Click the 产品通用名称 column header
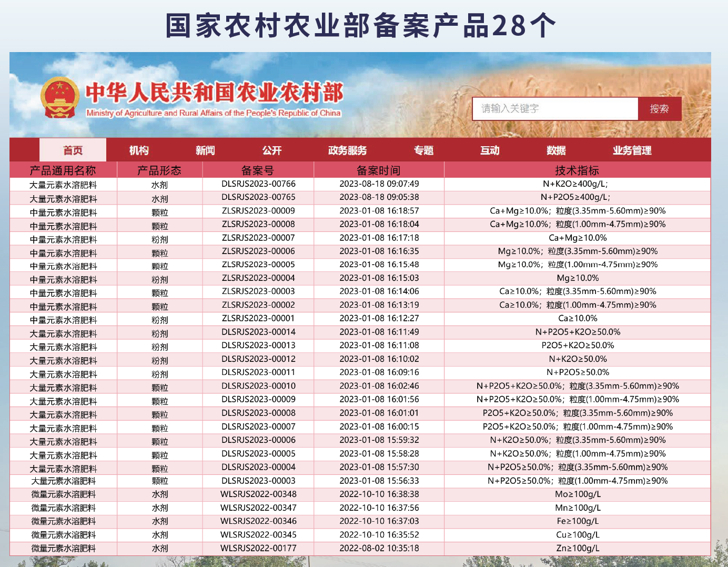The image size is (728, 567). pyautogui.click(x=63, y=170)
